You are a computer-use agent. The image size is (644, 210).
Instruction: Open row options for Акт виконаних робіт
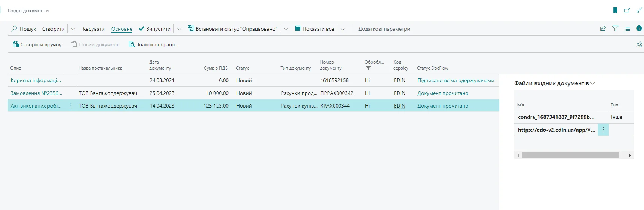70,106
